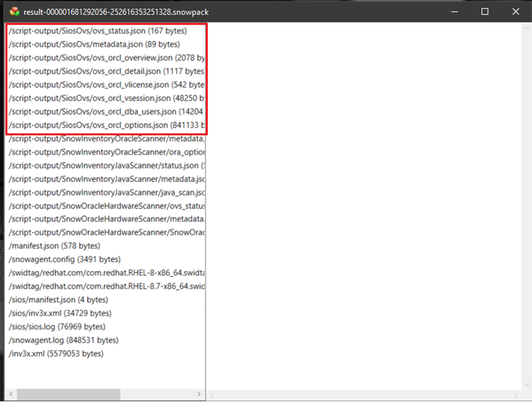
Task: Select the /inv3x.xml (5579053 bytes) entry
Action: tap(56, 353)
